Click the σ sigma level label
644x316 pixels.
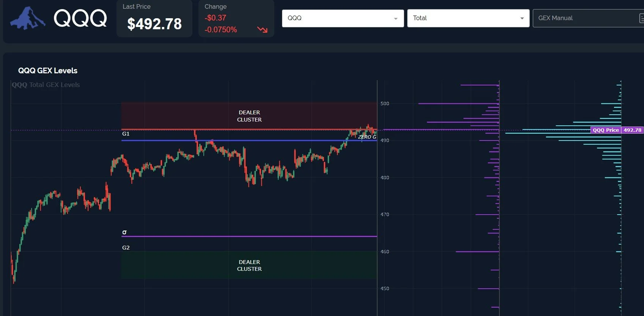coord(124,232)
